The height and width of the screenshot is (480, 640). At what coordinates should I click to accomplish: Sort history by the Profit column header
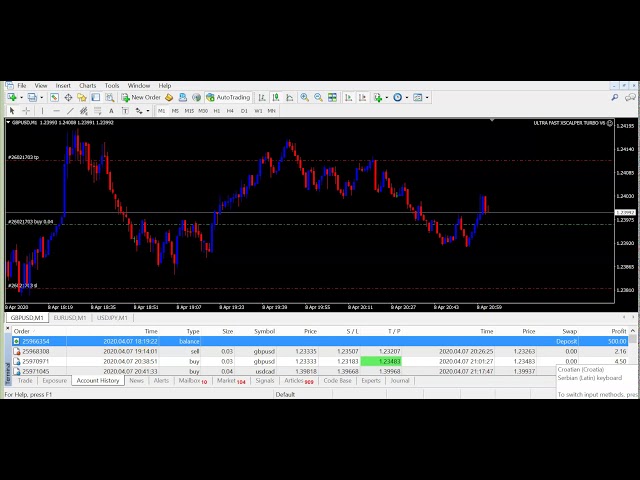[618, 331]
